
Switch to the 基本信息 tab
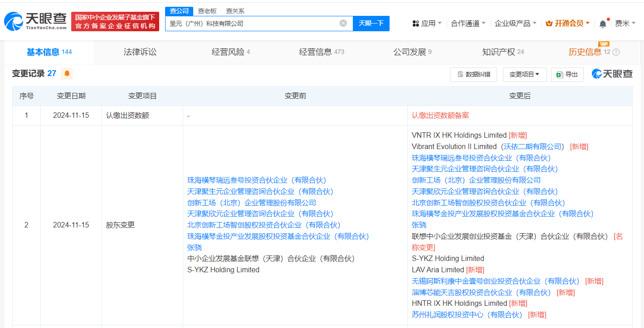(49, 52)
